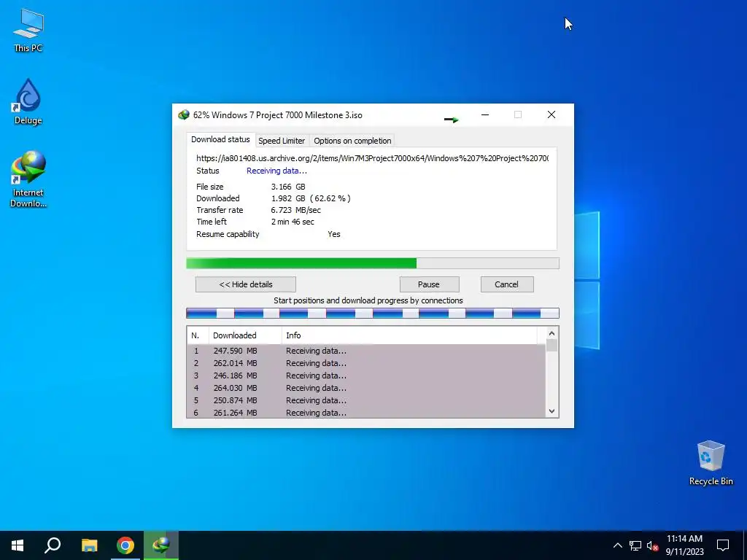The image size is (747, 560).
Task: Open File Explorer from the taskbar
Action: (x=89, y=545)
